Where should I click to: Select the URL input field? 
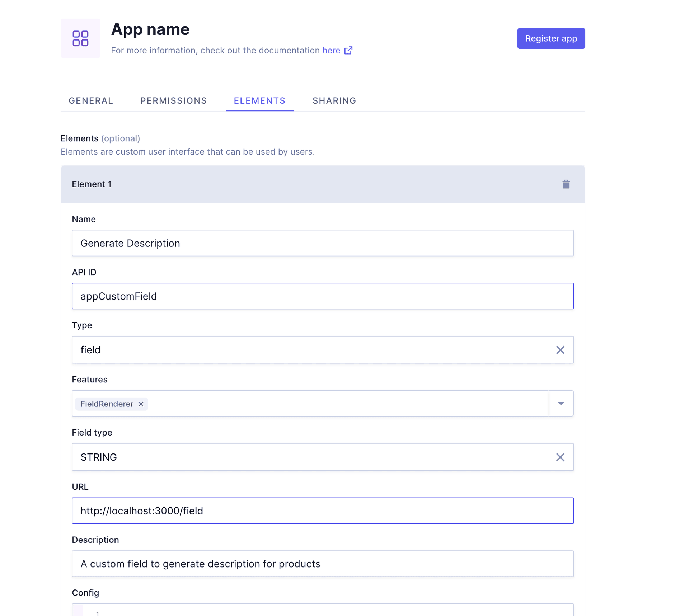(323, 510)
